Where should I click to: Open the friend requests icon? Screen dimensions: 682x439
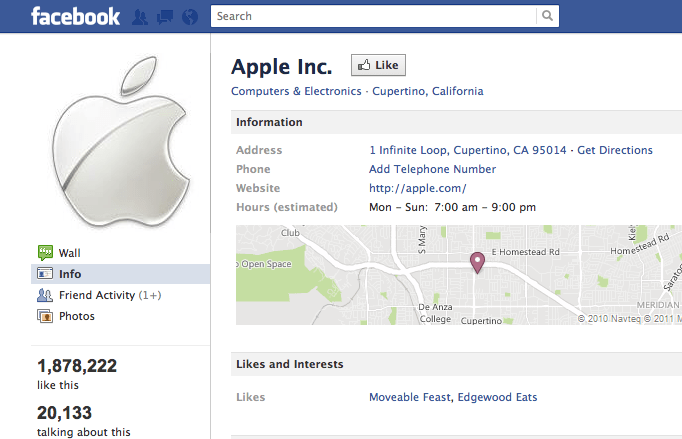click(140, 17)
